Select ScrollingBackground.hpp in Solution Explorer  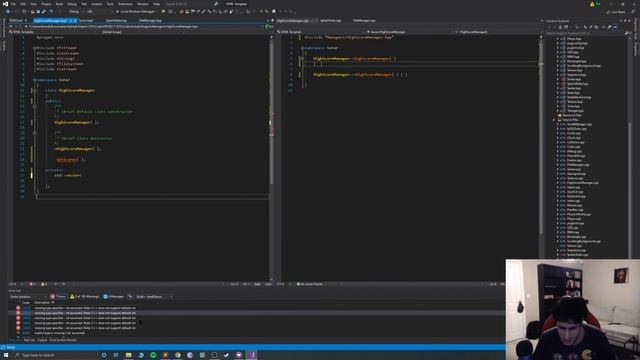pyautogui.click(x=584, y=66)
